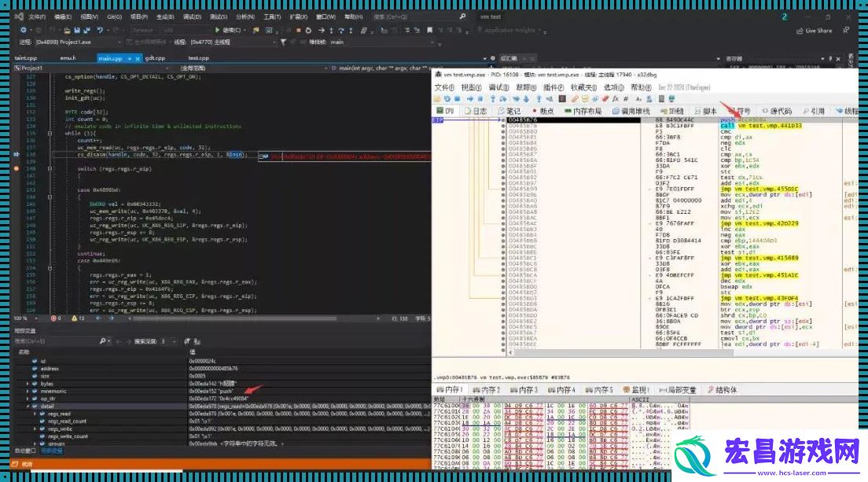The height and width of the screenshot is (482, 868).
Task: Click the red stop debugging icon
Action: tap(299, 30)
